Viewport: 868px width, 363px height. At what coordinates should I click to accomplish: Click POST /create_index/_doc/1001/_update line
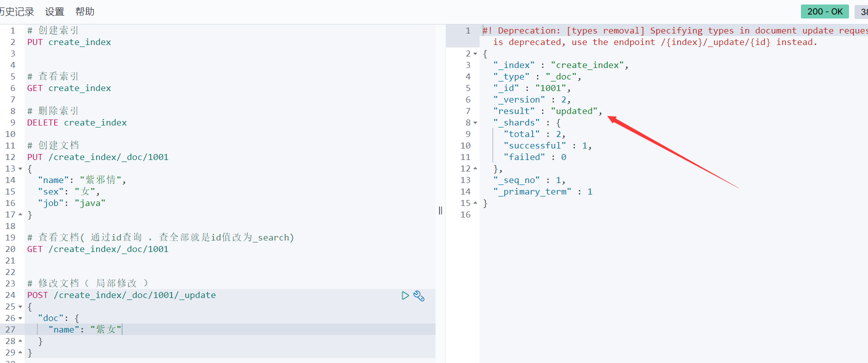coord(122,295)
